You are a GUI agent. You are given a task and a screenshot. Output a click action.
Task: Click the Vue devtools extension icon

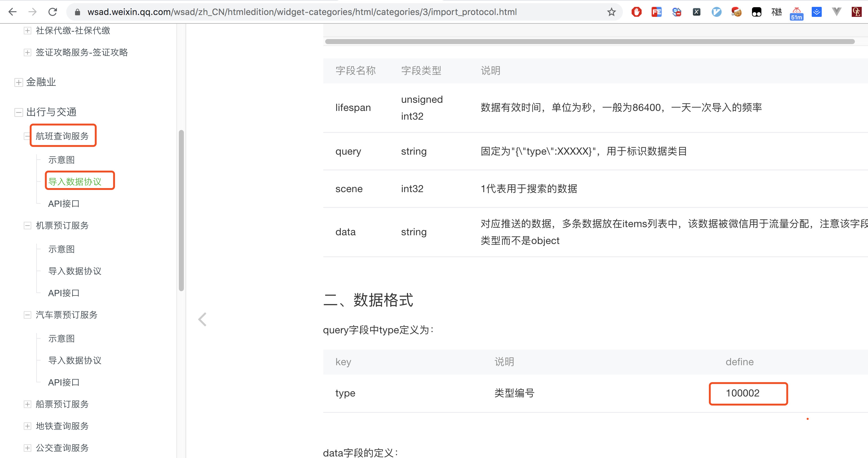point(836,12)
